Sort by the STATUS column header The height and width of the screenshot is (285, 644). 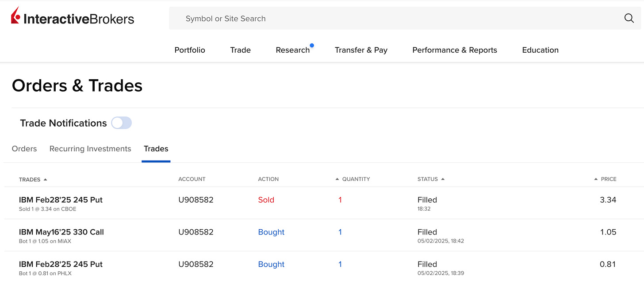431,179
